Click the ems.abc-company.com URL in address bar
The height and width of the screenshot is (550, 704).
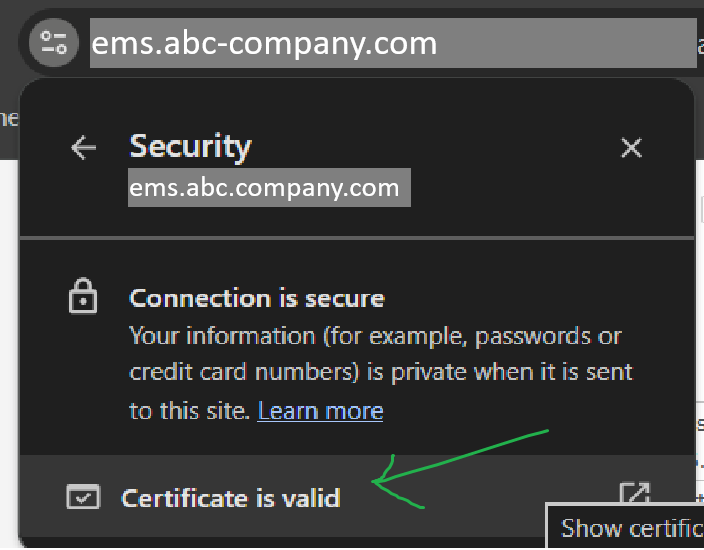[x=264, y=44]
